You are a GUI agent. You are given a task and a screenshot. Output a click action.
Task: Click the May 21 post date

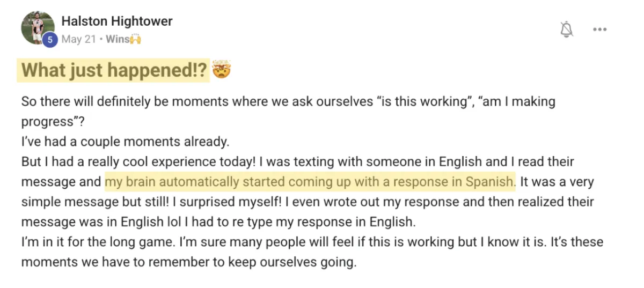coord(79,39)
